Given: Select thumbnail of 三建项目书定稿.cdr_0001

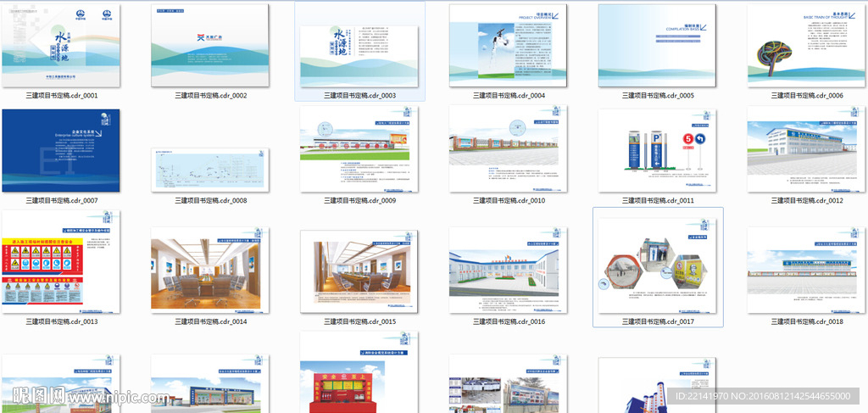Looking at the screenshot, I should (x=60, y=46).
